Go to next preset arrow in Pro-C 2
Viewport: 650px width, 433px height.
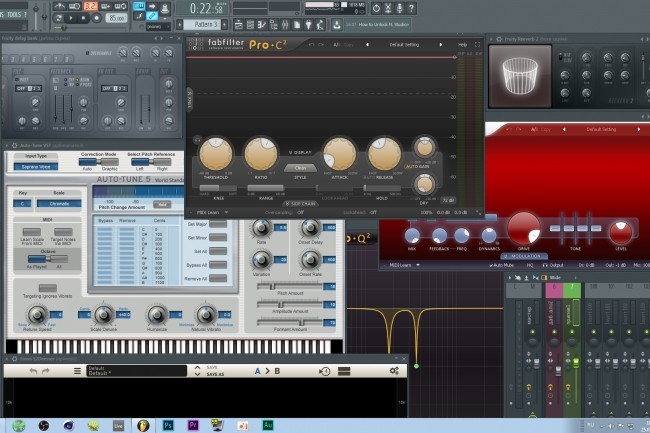[441, 45]
